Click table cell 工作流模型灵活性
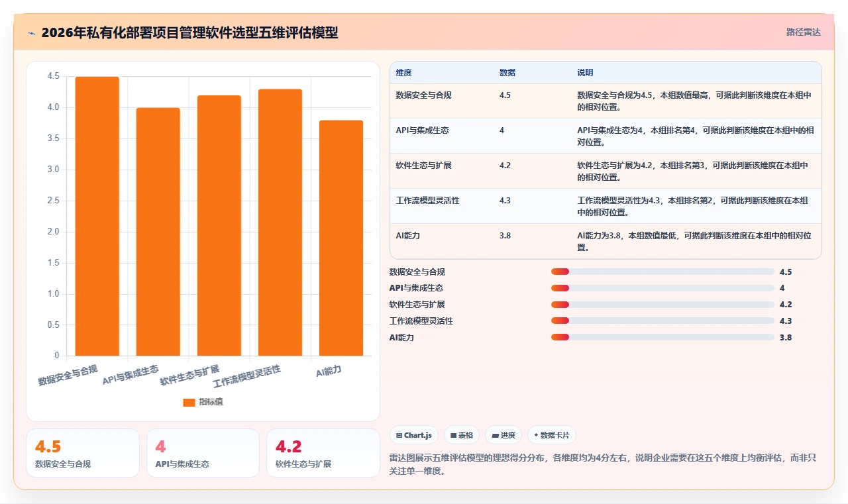The image size is (848, 504). 427,201
